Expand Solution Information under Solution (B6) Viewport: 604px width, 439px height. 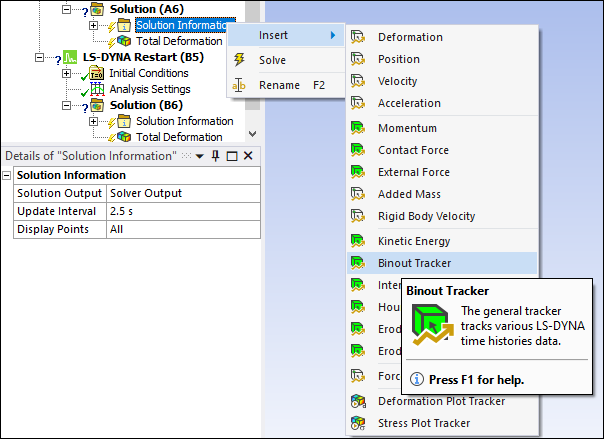pos(93,121)
